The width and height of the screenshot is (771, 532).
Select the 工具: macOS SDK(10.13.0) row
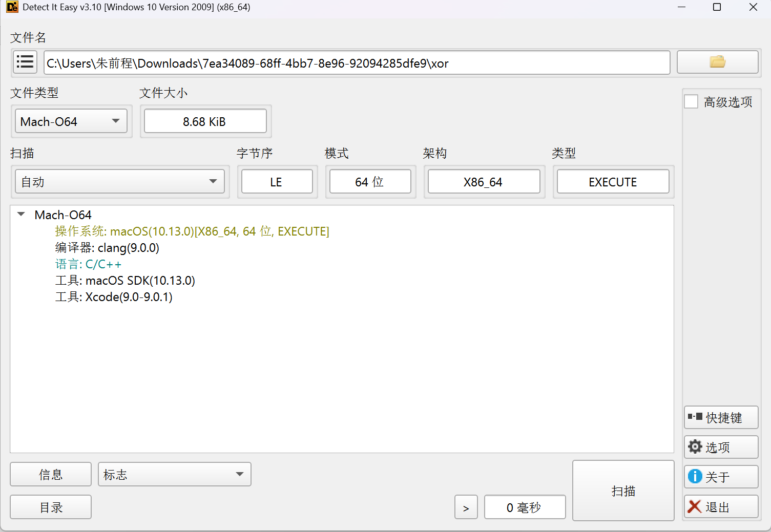pos(125,281)
